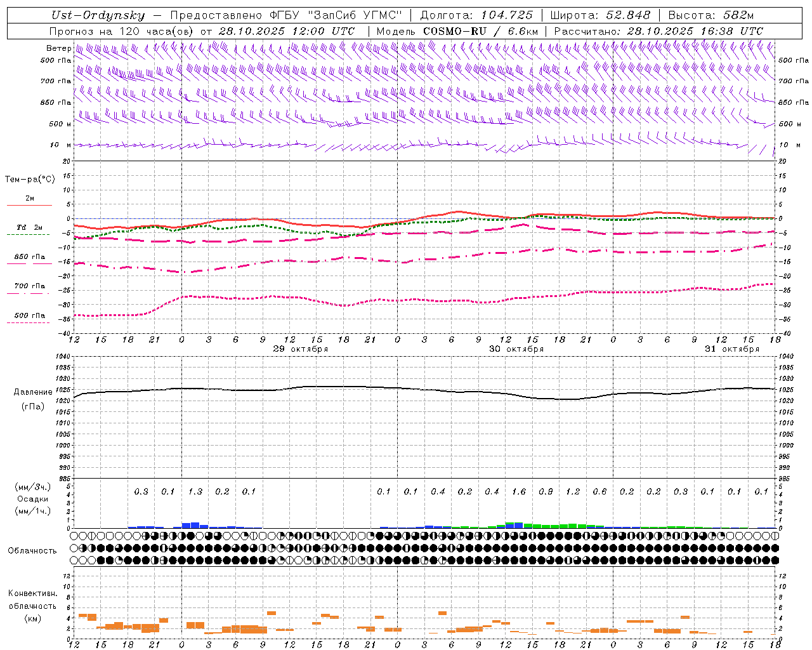Click the 1.2 precipitation value

click(x=573, y=491)
